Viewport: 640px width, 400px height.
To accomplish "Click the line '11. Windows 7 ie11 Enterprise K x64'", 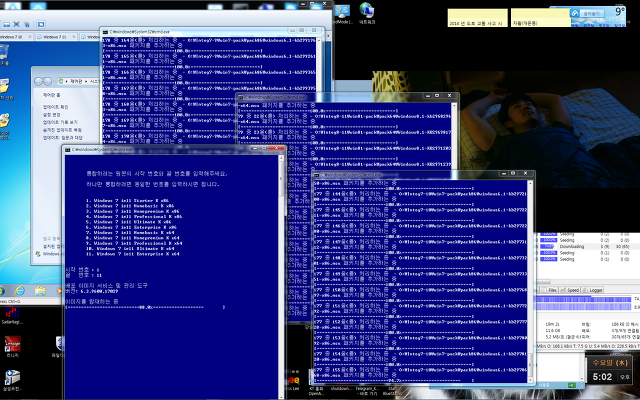I will [x=133, y=254].
